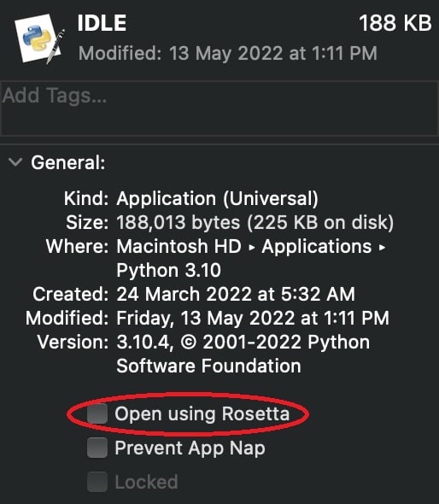
Task: Click the path arrow after Macintosh HD
Action: tap(252, 248)
